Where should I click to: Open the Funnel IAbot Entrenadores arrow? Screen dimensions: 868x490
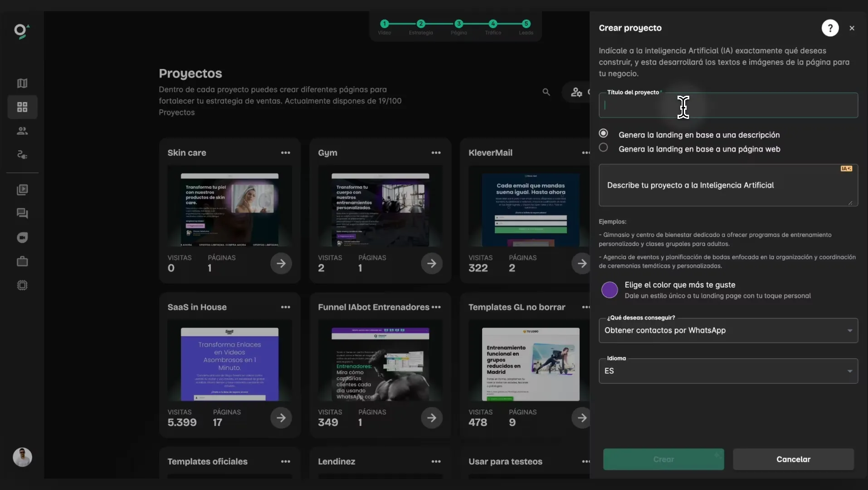click(432, 418)
